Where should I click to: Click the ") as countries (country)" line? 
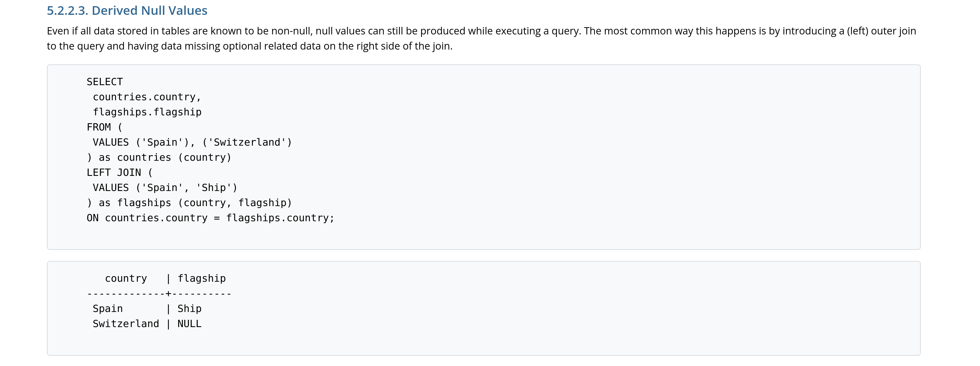159,158
